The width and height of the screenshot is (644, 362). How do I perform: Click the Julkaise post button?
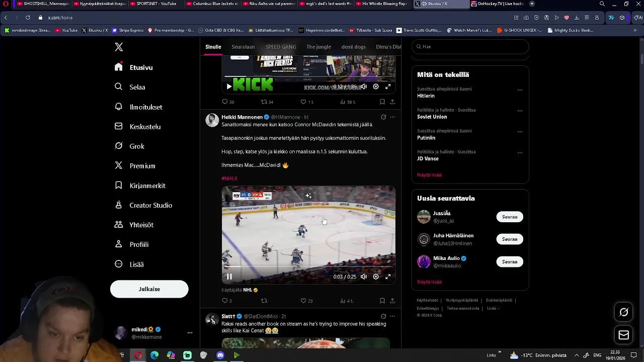(x=149, y=289)
